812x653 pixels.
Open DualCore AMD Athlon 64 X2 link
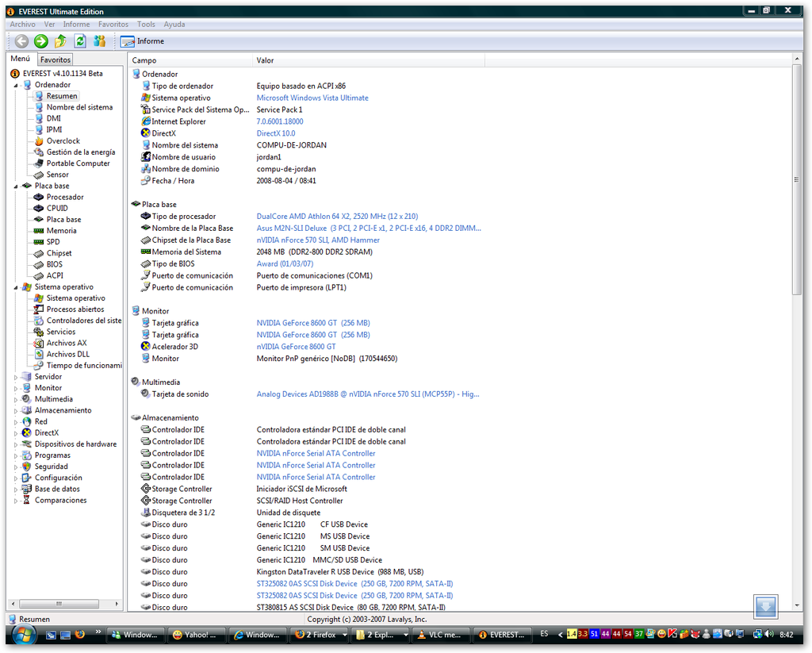337,216
